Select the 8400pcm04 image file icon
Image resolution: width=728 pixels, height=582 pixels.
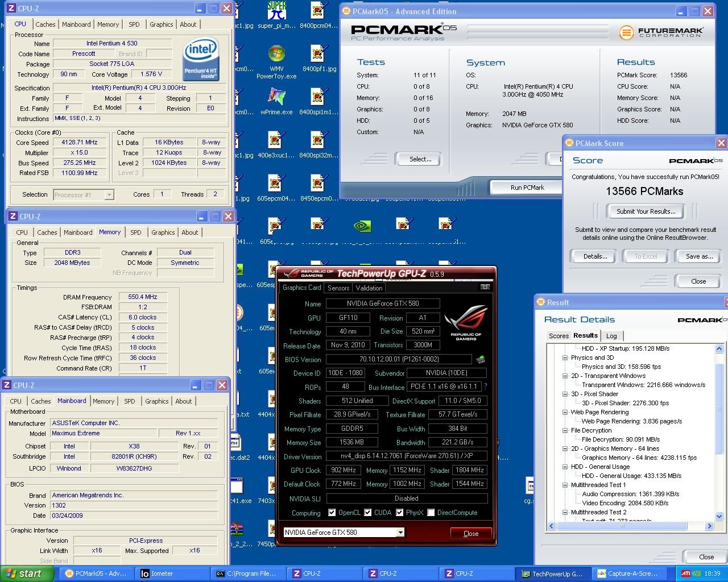click(x=318, y=15)
